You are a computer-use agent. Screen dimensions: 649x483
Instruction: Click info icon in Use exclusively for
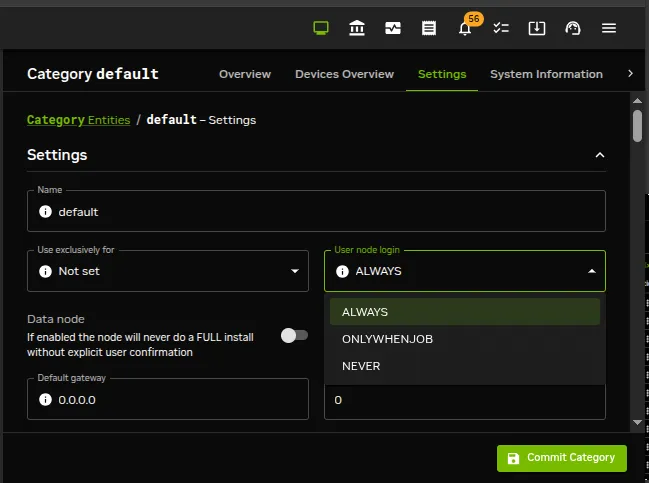point(45,271)
